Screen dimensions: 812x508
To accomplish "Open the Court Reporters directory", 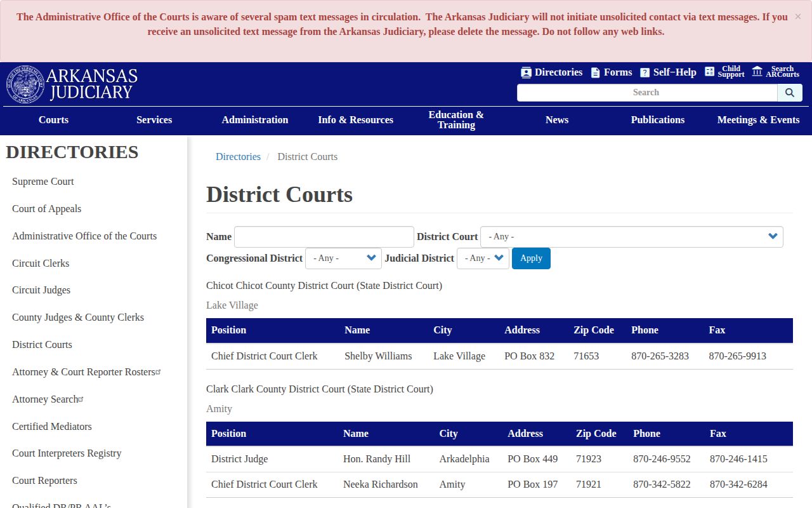I will pos(44,481).
